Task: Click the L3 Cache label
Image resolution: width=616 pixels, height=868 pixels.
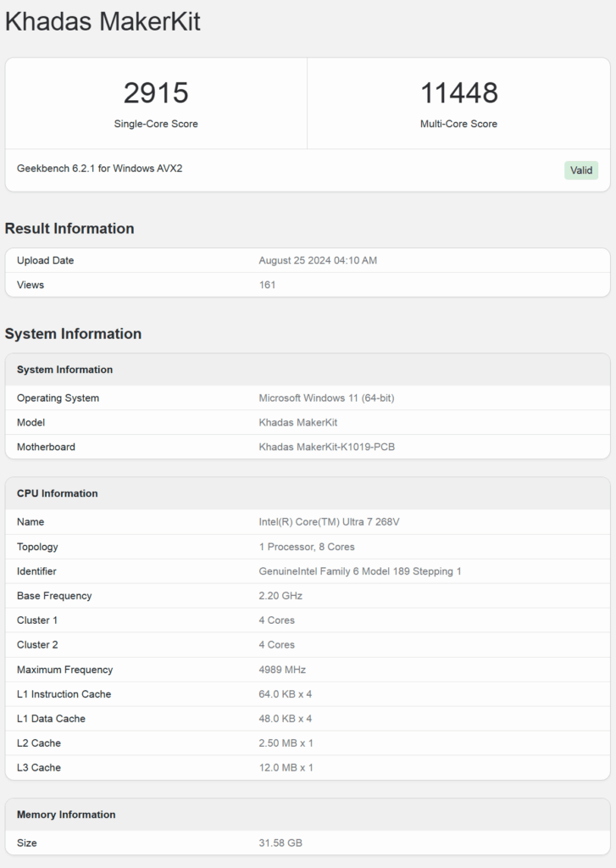Action: point(39,768)
